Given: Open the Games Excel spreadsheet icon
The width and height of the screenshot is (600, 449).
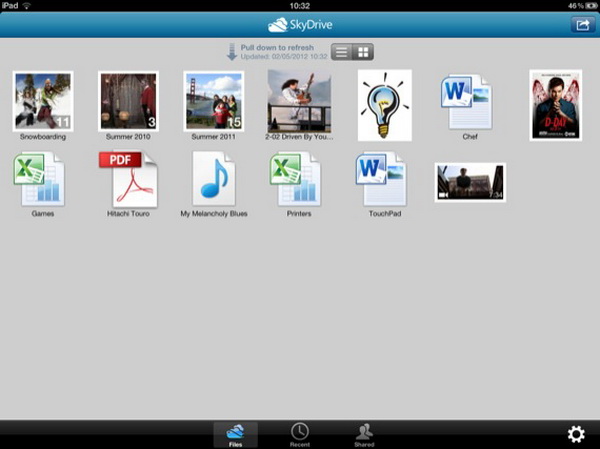Looking at the screenshot, I should 40,179.
